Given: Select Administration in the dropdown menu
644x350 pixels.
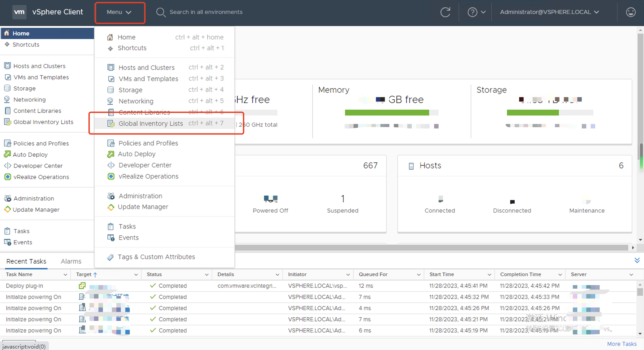Looking at the screenshot, I should click(165, 196).
